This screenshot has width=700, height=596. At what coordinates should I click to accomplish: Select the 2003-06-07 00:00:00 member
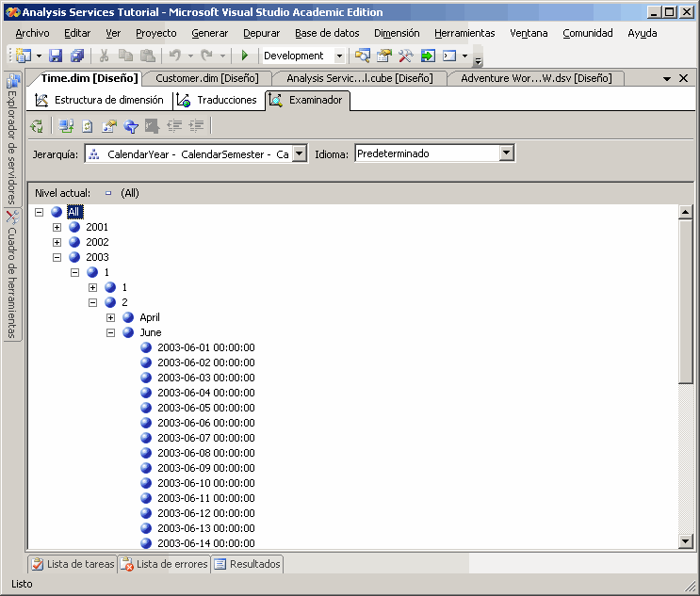206,438
